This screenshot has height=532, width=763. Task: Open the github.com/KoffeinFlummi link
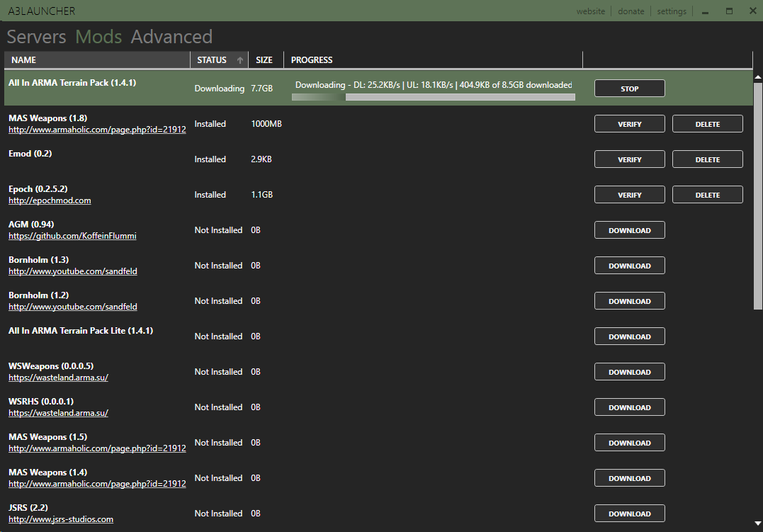pos(72,236)
